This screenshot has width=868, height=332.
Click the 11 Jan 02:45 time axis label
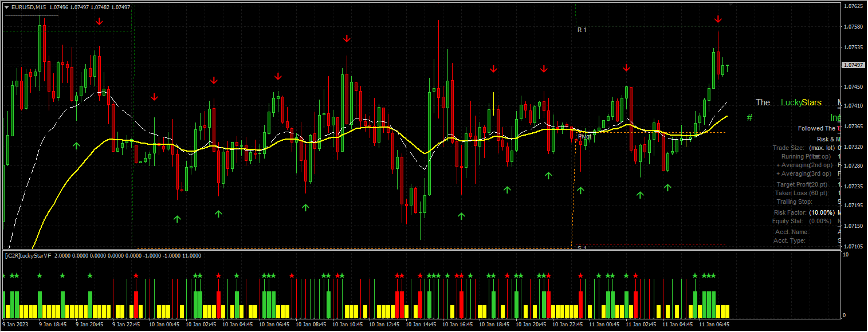click(x=641, y=325)
